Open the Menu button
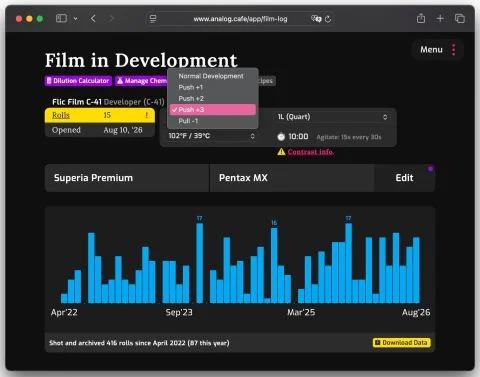The height and width of the screenshot is (377, 480). click(x=438, y=50)
